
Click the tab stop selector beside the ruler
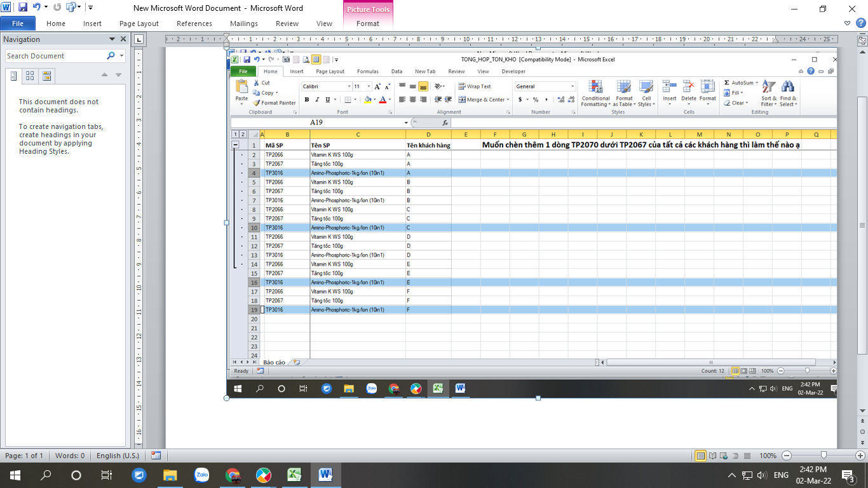click(139, 40)
